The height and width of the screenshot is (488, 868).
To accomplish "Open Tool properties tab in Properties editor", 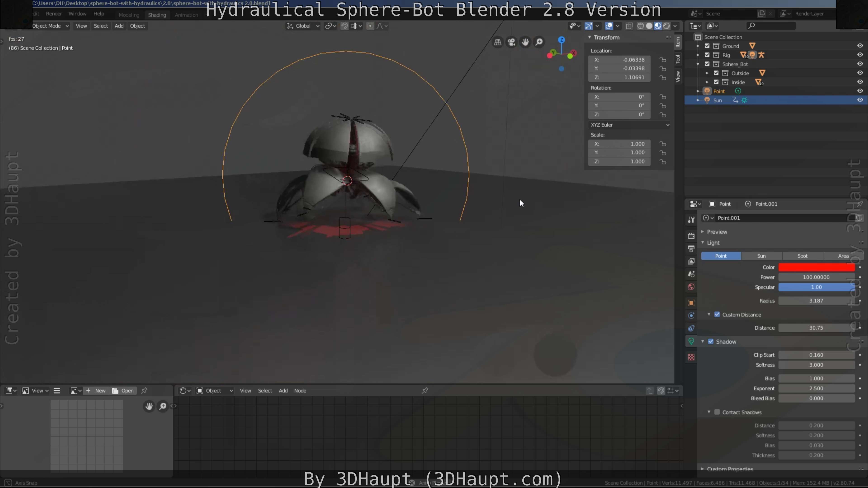I will point(691,220).
